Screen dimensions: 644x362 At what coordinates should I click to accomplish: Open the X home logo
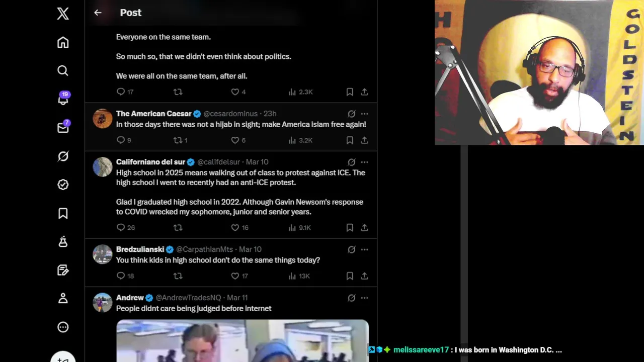pyautogui.click(x=63, y=14)
